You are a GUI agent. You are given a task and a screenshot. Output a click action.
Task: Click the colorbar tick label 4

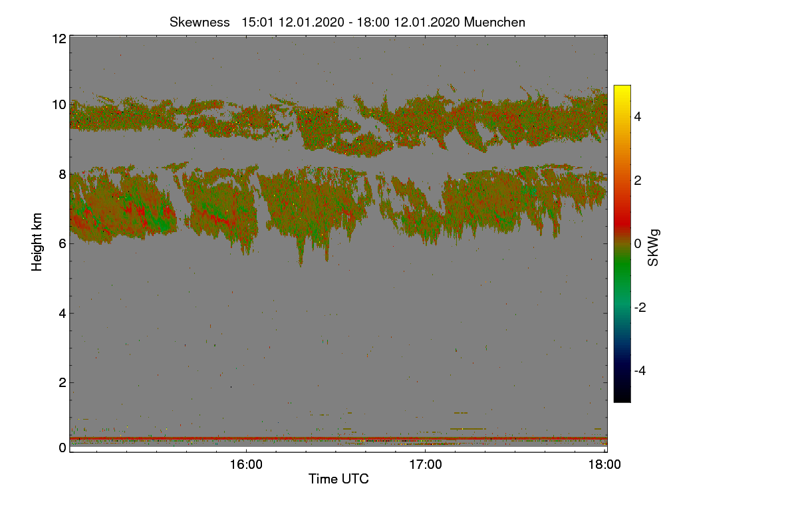coord(638,116)
